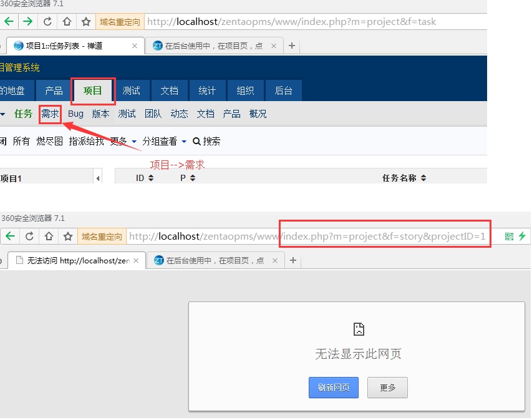Open 动态 submenu link
This screenshot has width=532, height=420.
click(179, 114)
